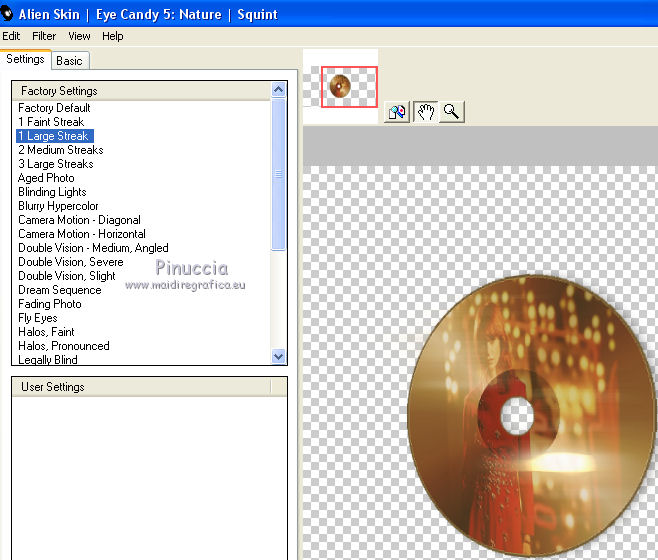Choose the Fading Photo preset
Viewport: 658px width, 560px height.
(50, 304)
